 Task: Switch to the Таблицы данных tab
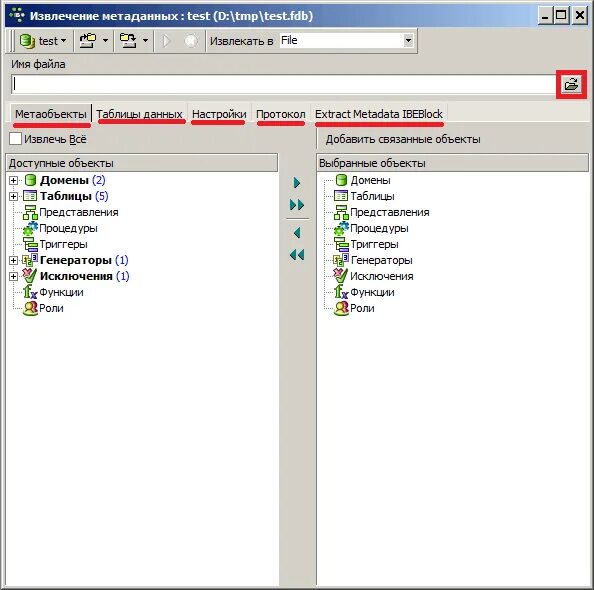[x=139, y=114]
